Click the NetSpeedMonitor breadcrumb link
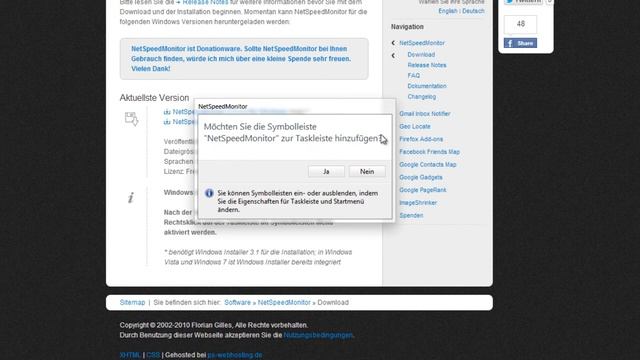Screen dimensions: 640x360 click(x=284, y=302)
